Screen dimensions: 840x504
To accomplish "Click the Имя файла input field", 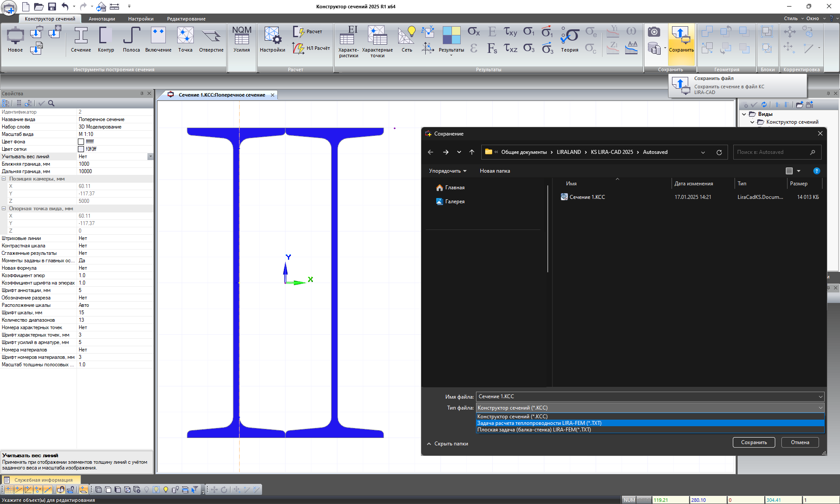I will pyautogui.click(x=647, y=396).
